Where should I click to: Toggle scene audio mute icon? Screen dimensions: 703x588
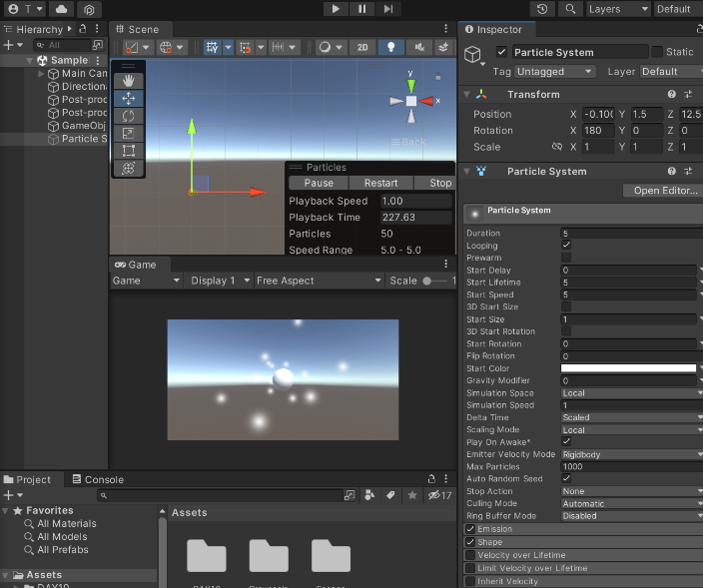coord(419,47)
